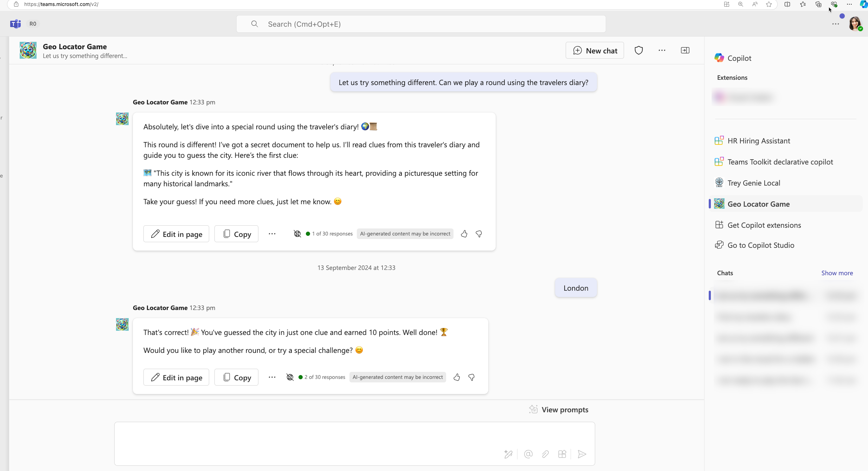This screenshot has width=868, height=471.
Task: Open more options on second response
Action: point(272,377)
